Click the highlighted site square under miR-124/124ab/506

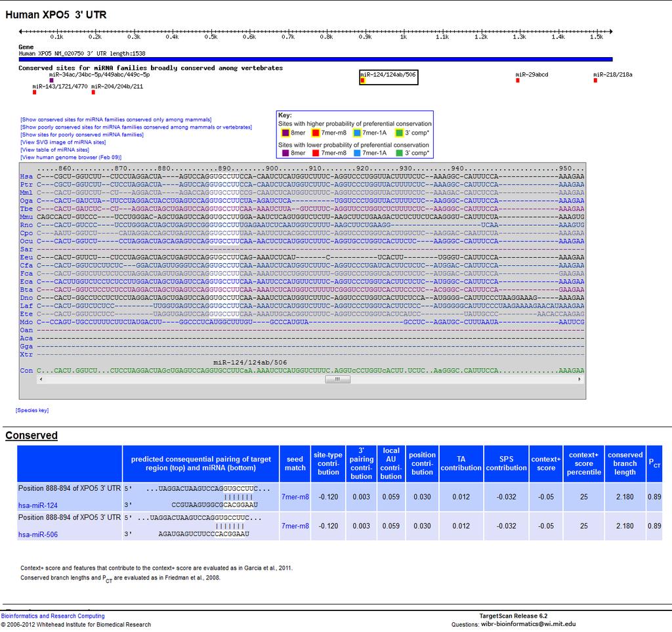362,81
